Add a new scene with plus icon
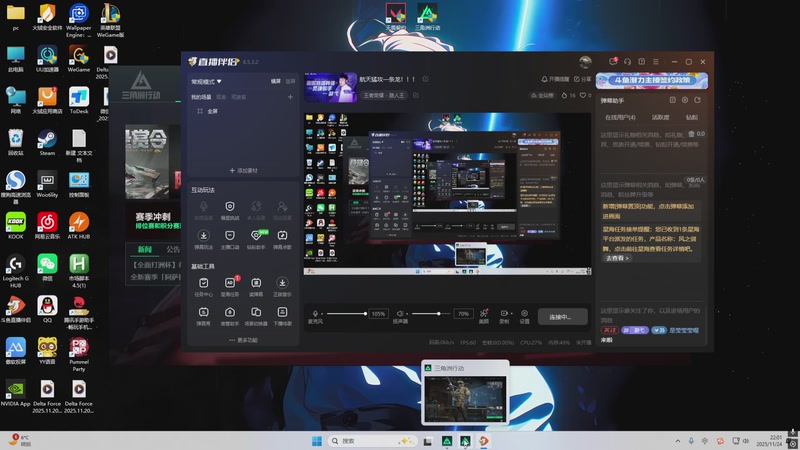800x450 pixels. (x=290, y=97)
